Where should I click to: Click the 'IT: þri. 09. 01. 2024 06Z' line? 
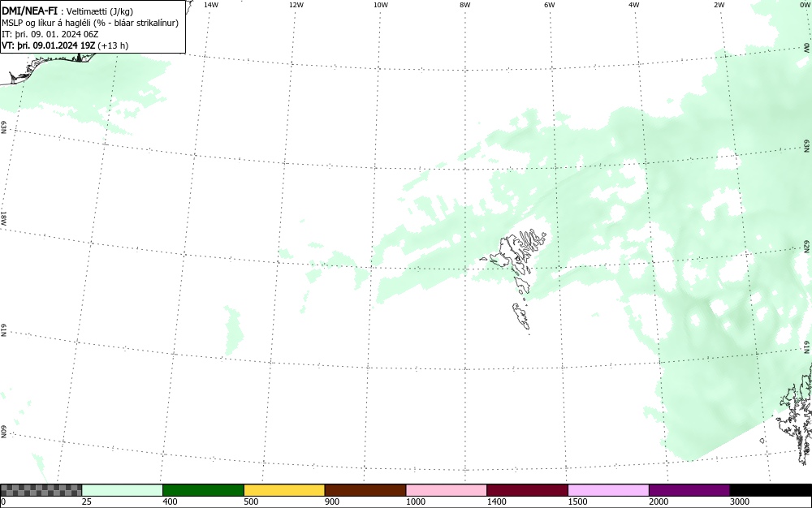click(x=50, y=34)
